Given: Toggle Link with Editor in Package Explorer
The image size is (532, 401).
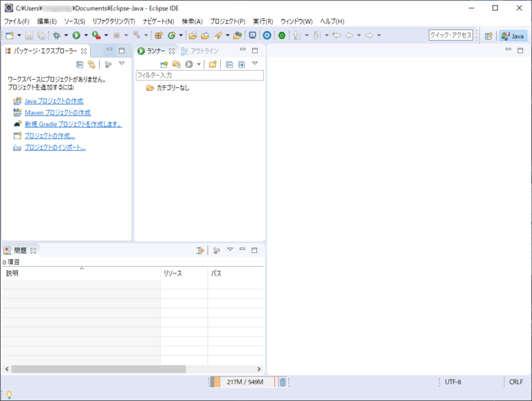Looking at the screenshot, I should 91,64.
